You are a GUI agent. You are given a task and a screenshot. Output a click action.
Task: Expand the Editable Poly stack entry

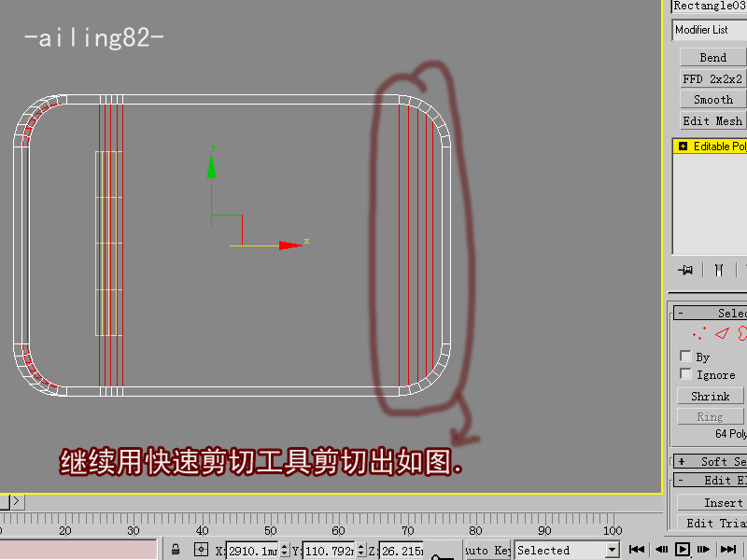tap(683, 147)
